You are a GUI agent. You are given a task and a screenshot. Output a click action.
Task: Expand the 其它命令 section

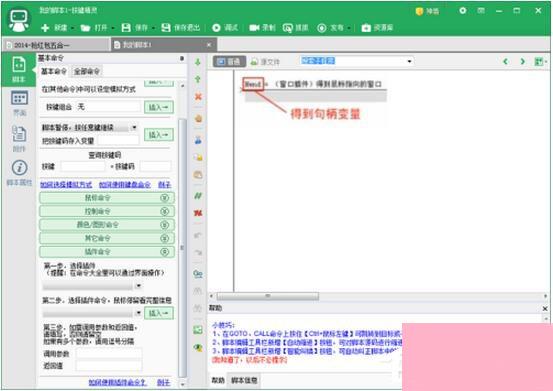(107, 238)
